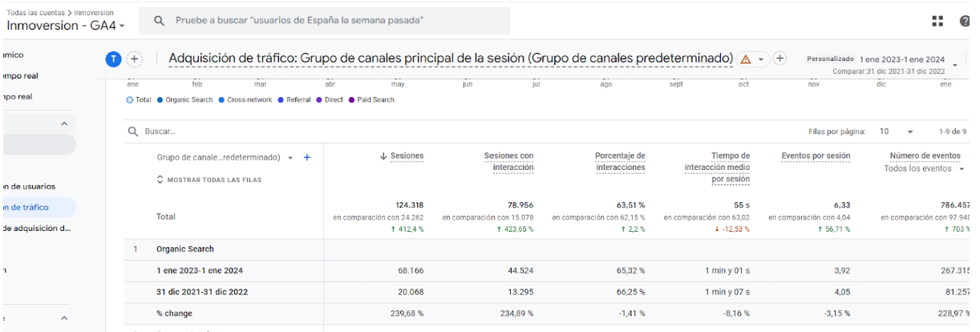Open the channel group dimension dropdown
Screen dimensions: 980x332
(x=290, y=157)
